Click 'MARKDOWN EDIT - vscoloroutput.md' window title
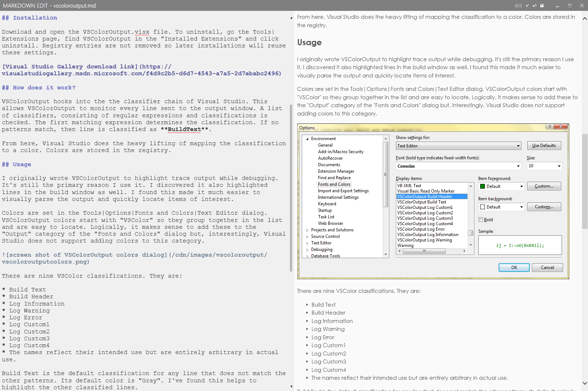Image resolution: width=588 pixels, height=391 pixels. pyautogui.click(x=49, y=6)
